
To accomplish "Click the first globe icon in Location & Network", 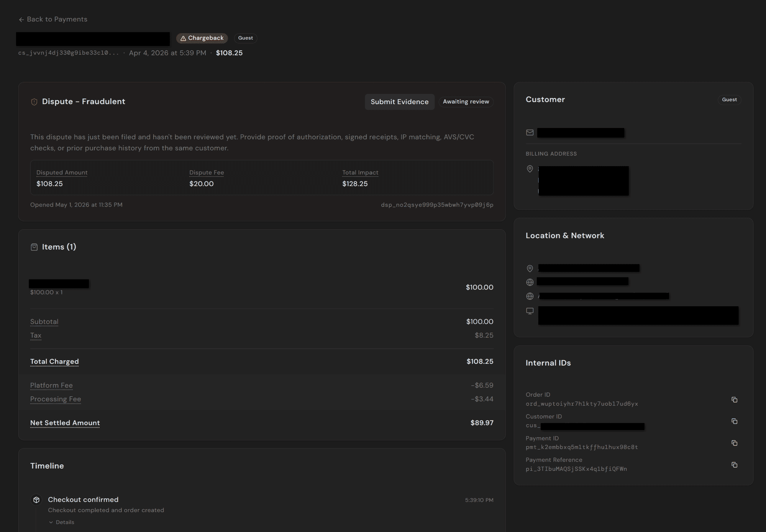I will pos(530,282).
